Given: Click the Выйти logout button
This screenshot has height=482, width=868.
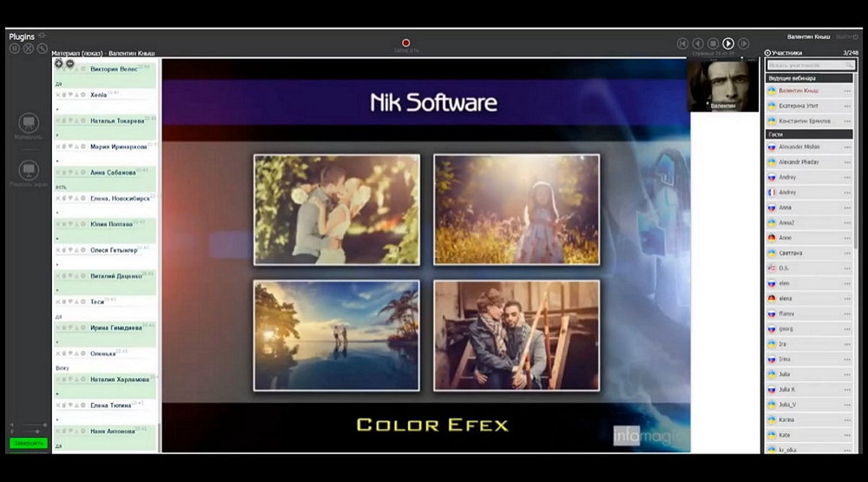Looking at the screenshot, I should click(x=847, y=36).
